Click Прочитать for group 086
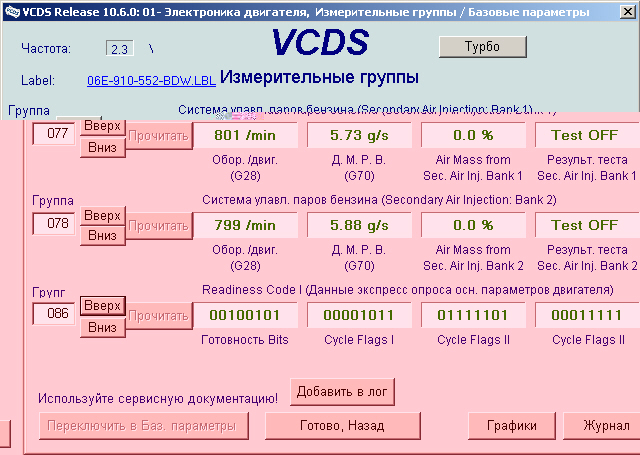 point(158,316)
